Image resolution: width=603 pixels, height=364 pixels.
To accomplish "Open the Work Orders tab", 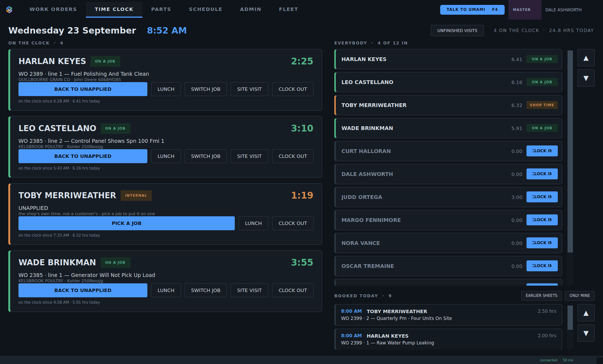I will pyautogui.click(x=53, y=9).
